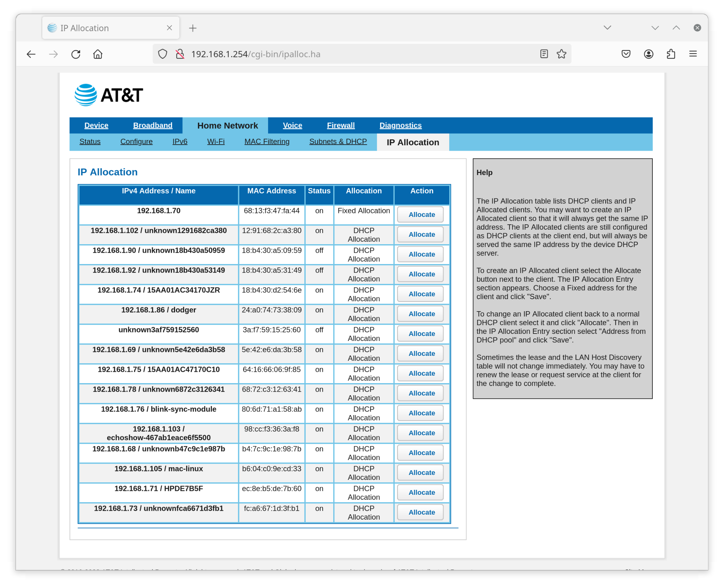Click the insecure connection lock icon

click(180, 54)
